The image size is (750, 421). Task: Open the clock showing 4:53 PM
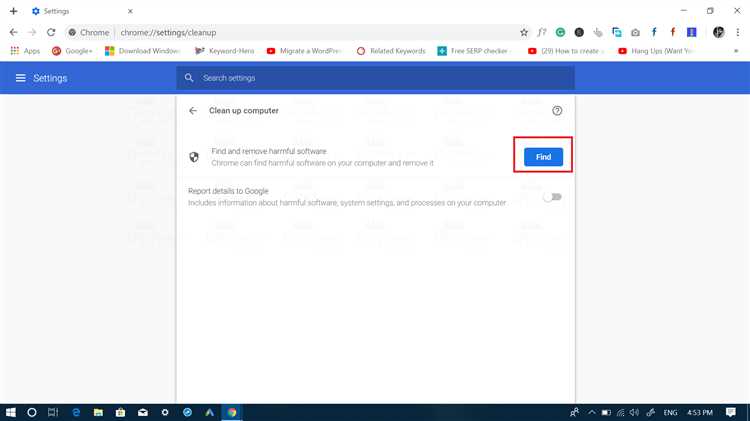[700, 412]
